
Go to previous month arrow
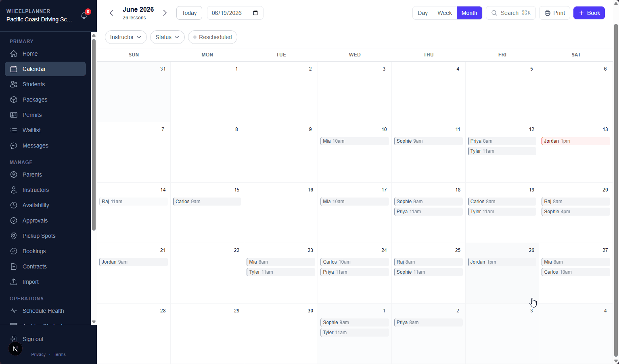click(x=112, y=13)
